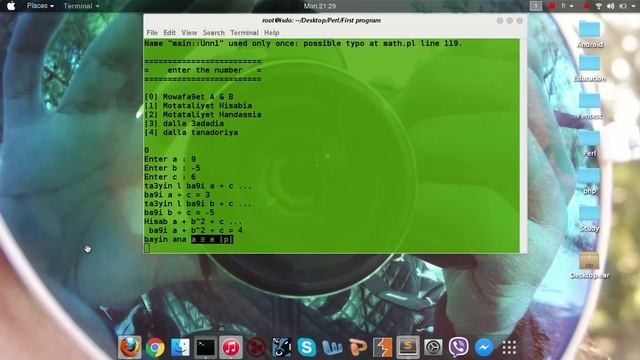640x360 pixels.
Task: Open the blue W writer app
Action: (x=332, y=348)
